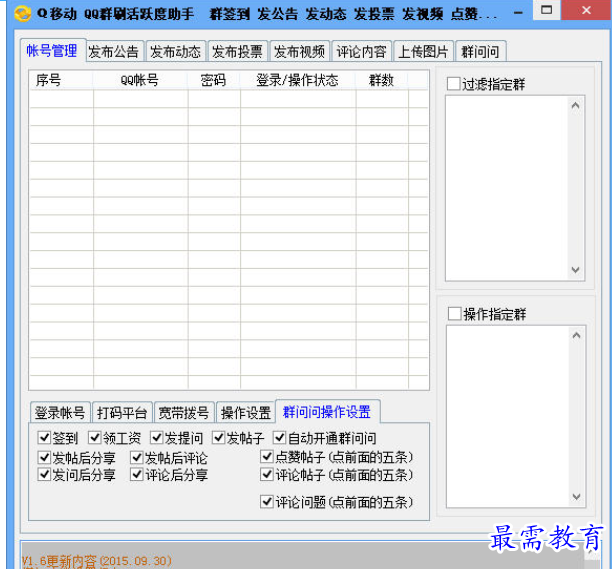The height and width of the screenshot is (569, 612).
Task: Click the V1.6更新内容 log line
Action: [97, 561]
